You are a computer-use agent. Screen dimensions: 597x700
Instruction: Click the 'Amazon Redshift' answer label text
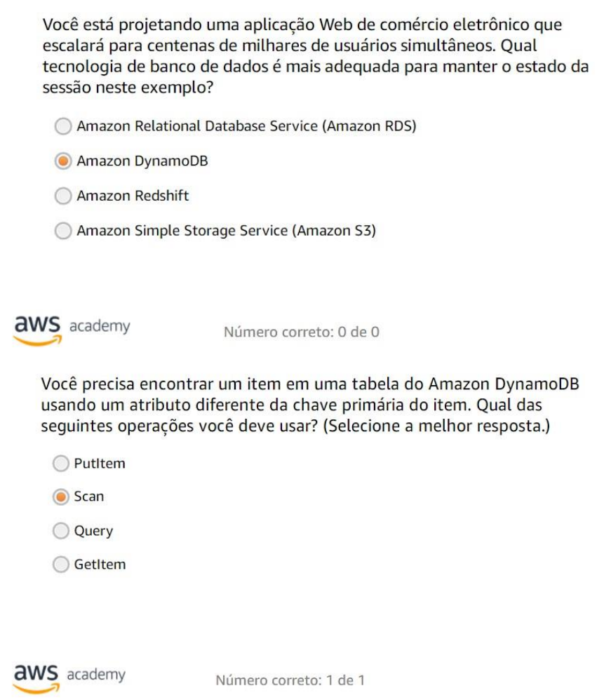133,196
